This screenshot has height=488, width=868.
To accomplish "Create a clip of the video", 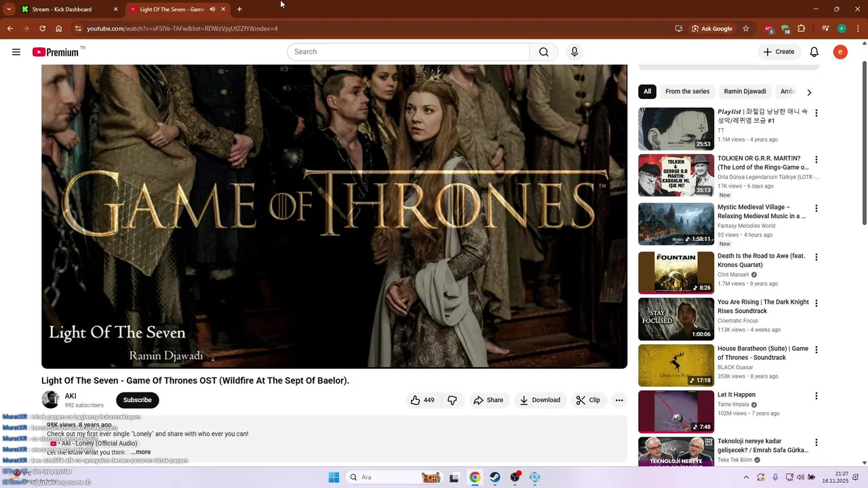I will click(588, 400).
